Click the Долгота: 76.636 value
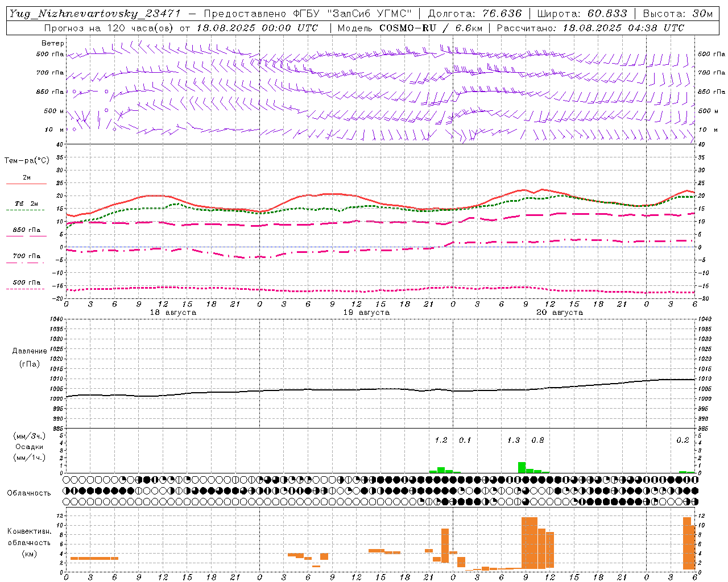This screenshot has height=582, width=728. (x=475, y=14)
